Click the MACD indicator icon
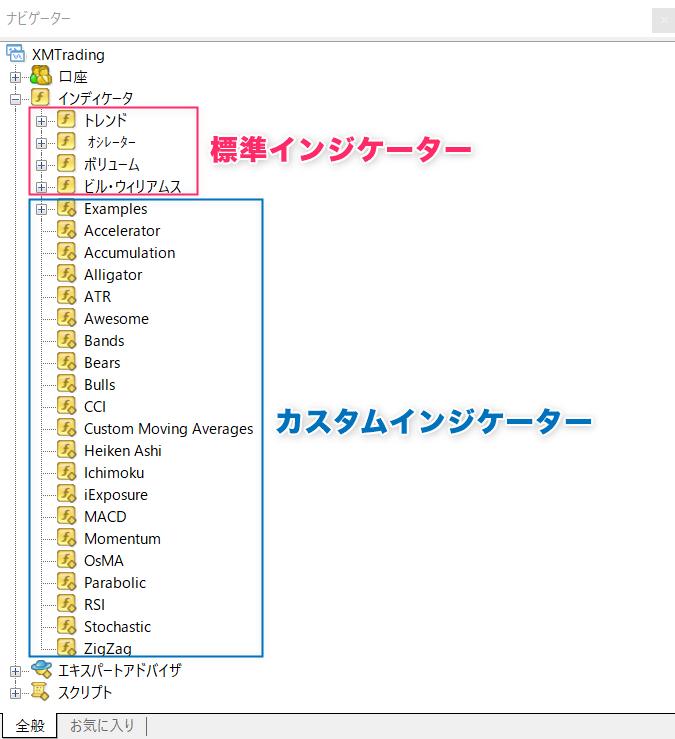Image resolution: width=675 pixels, height=739 pixels. 66,516
